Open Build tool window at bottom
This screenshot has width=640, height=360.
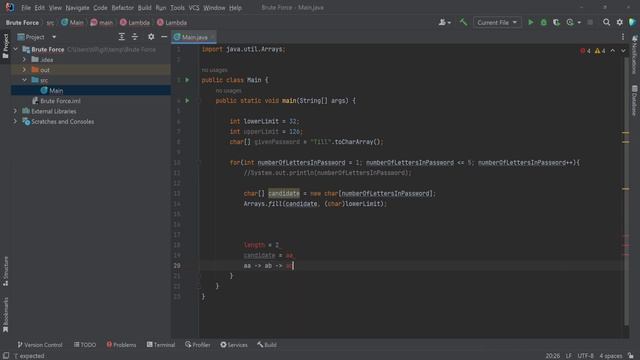[x=267, y=345]
